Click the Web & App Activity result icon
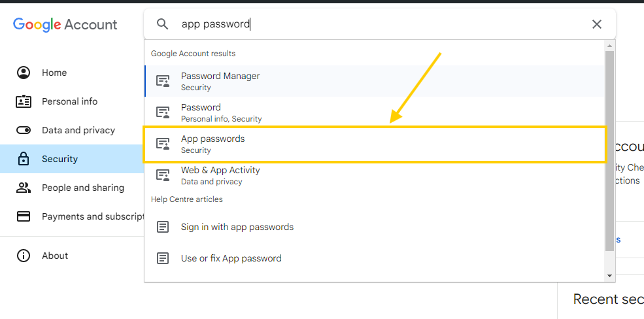 (163, 175)
